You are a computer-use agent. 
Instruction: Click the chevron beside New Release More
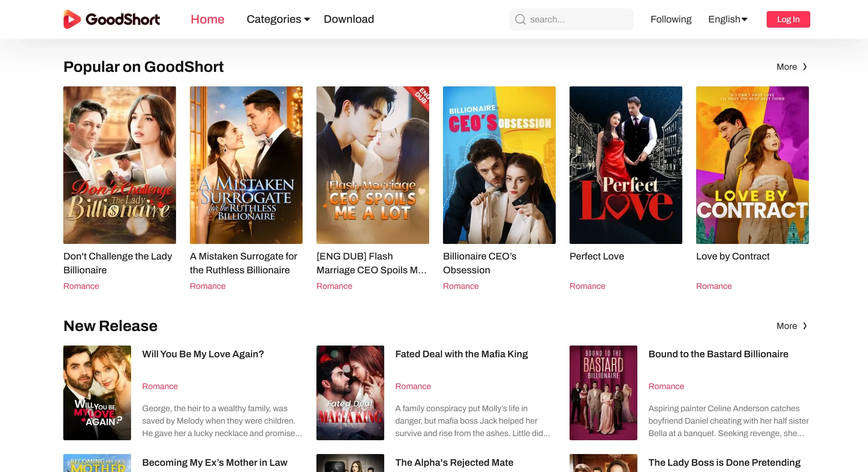(805, 326)
